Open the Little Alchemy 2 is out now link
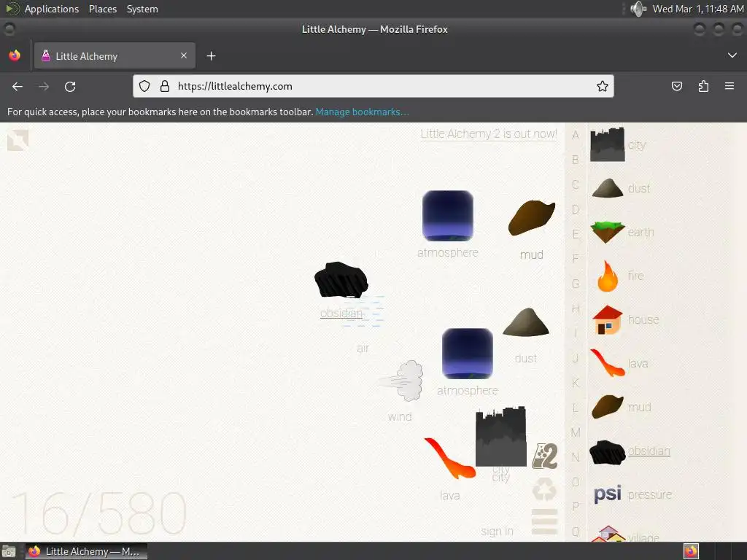 489,134
